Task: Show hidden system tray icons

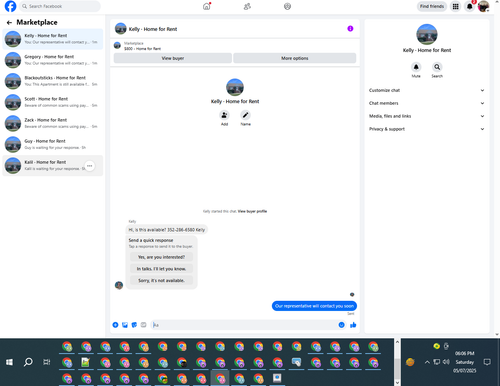Action: [427, 362]
